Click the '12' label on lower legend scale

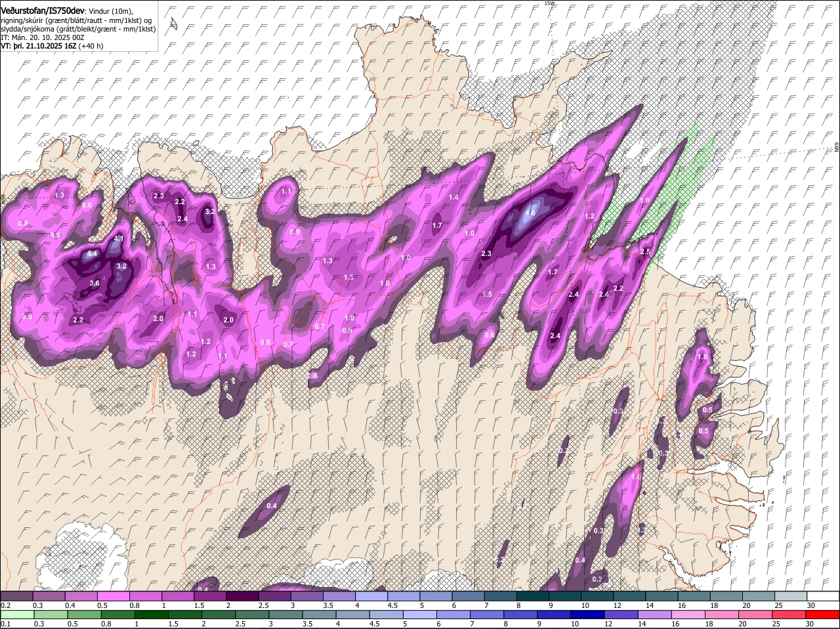(608, 624)
